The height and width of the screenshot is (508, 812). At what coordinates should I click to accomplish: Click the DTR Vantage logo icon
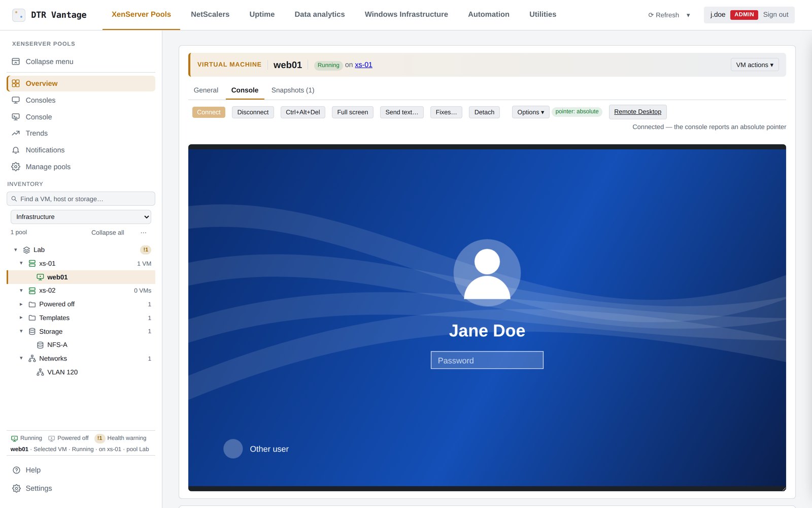pyautogui.click(x=19, y=15)
